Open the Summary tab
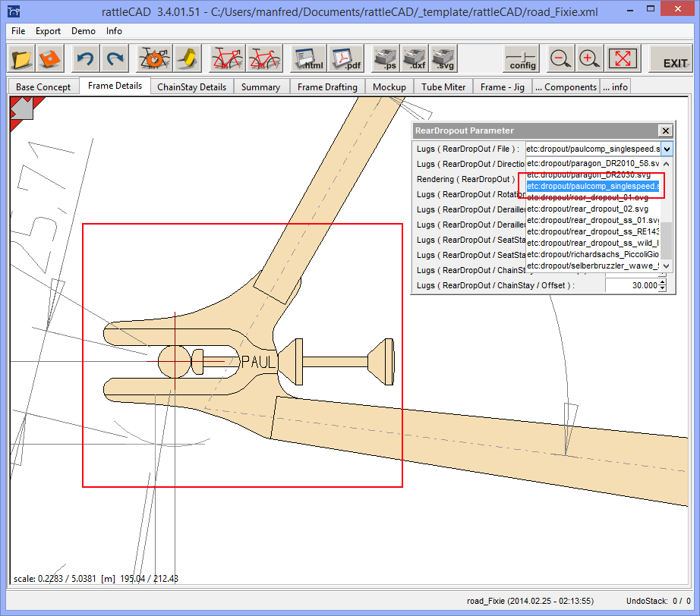700x616 pixels. coord(260,87)
